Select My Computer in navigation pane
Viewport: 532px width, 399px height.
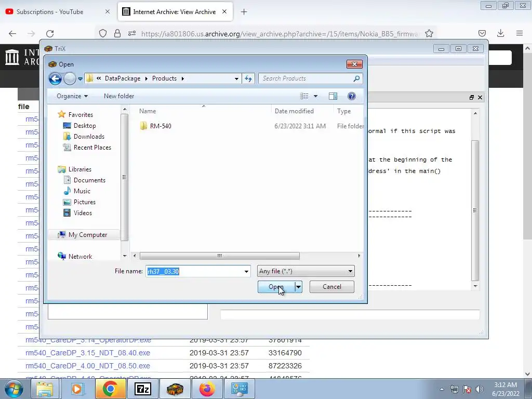click(x=87, y=235)
